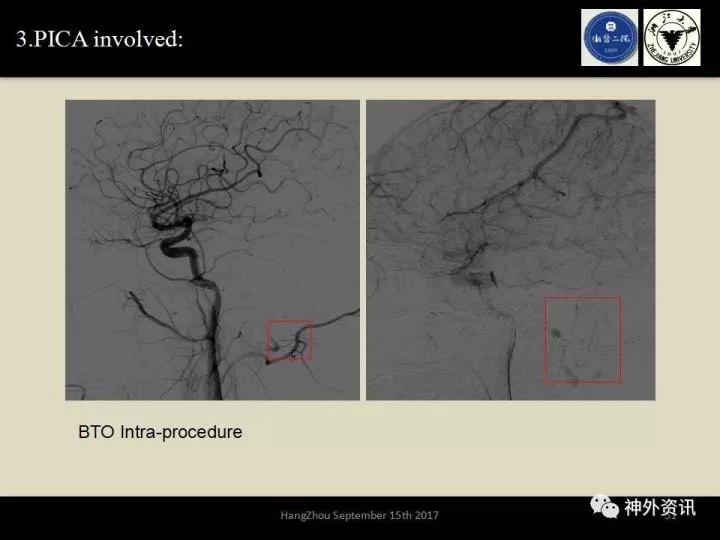720x540 pixels.
Task: Click the slide number beside the watermark
Action: click(x=673, y=515)
